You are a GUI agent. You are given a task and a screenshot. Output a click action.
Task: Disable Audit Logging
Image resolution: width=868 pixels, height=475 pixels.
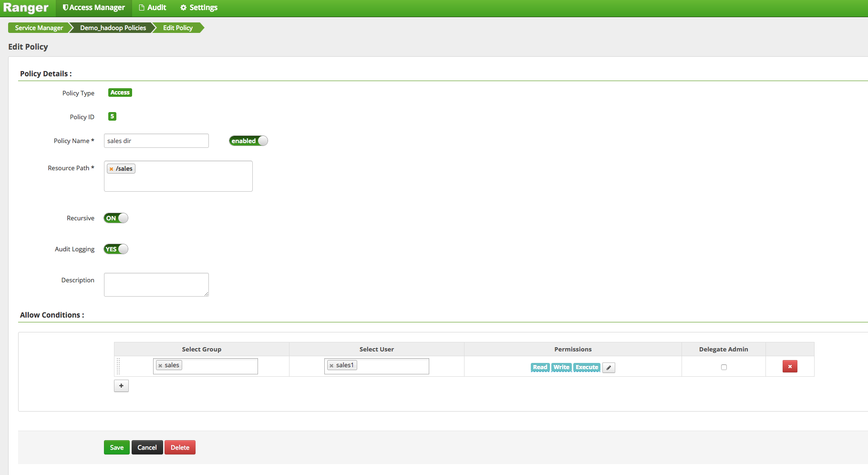(x=115, y=248)
